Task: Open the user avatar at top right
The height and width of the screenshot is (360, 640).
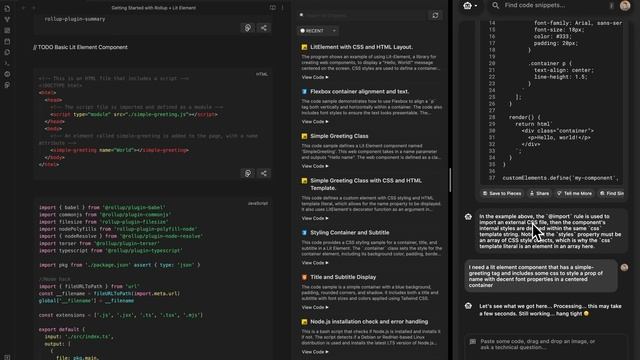Action: pyautogui.click(x=625, y=5)
